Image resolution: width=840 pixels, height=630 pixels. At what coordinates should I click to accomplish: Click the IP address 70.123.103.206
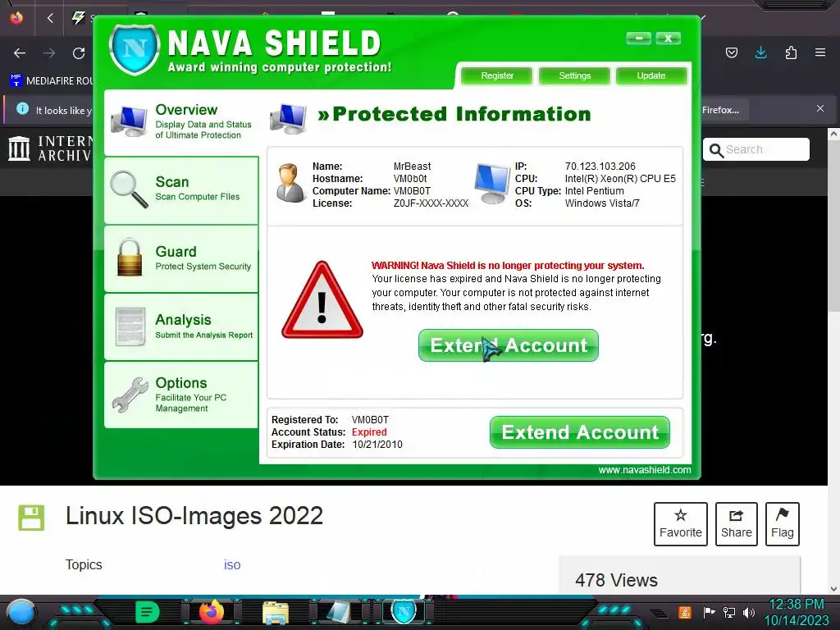tap(600, 167)
